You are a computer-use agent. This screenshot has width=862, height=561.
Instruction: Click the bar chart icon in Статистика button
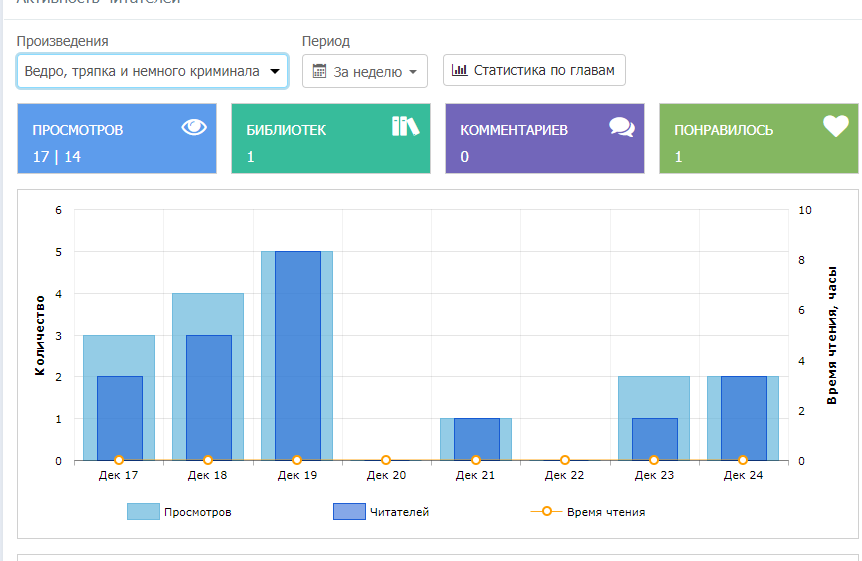[x=460, y=71]
